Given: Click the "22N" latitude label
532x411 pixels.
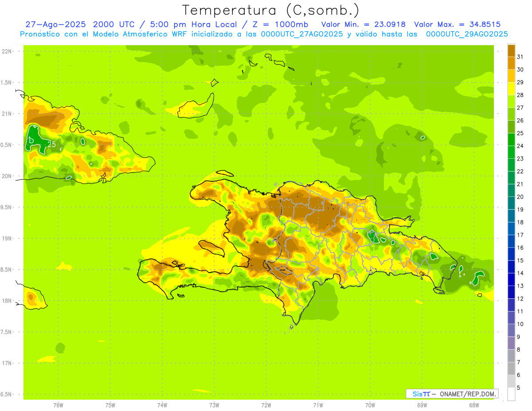Looking at the screenshot, I should coord(7,51).
